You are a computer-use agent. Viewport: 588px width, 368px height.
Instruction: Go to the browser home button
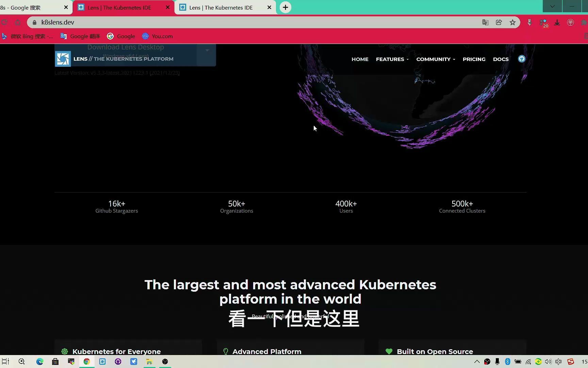tap(18, 22)
